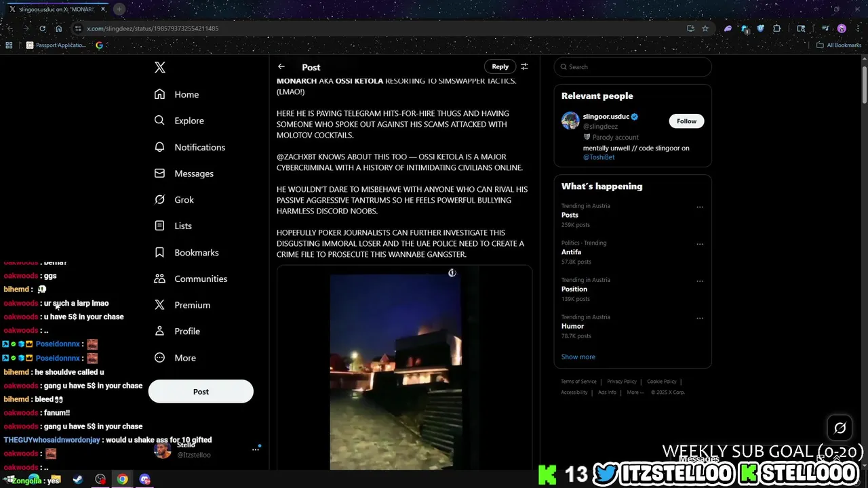Open Messages from the sidebar
868x488 pixels.
click(x=184, y=174)
